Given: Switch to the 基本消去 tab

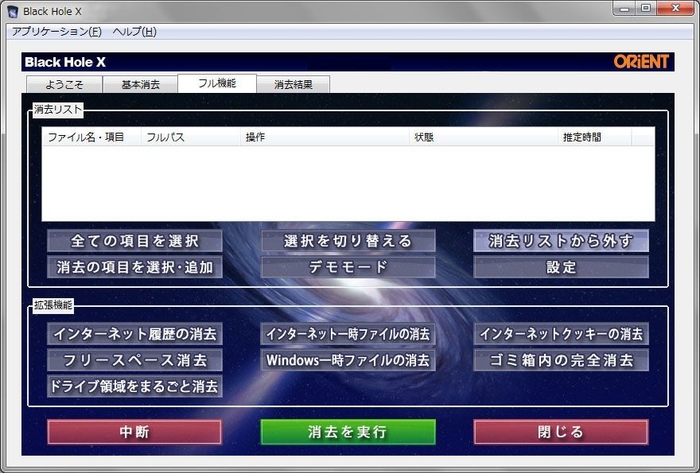Looking at the screenshot, I should coord(140,84).
